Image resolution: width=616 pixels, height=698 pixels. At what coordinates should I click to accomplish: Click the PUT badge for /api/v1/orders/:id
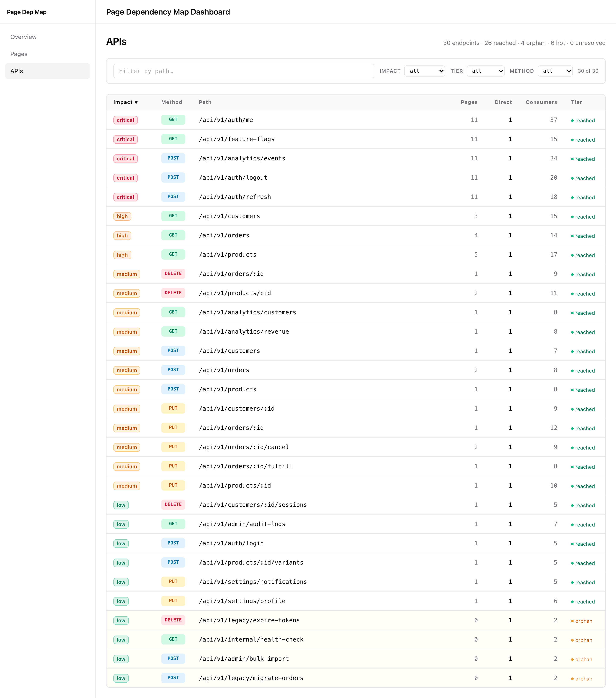pos(173,427)
